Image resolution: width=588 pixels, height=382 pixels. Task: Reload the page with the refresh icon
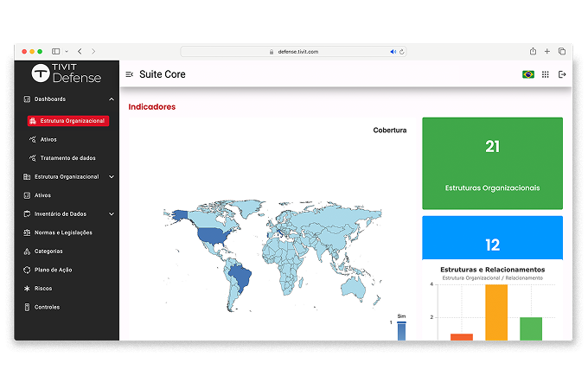[402, 52]
